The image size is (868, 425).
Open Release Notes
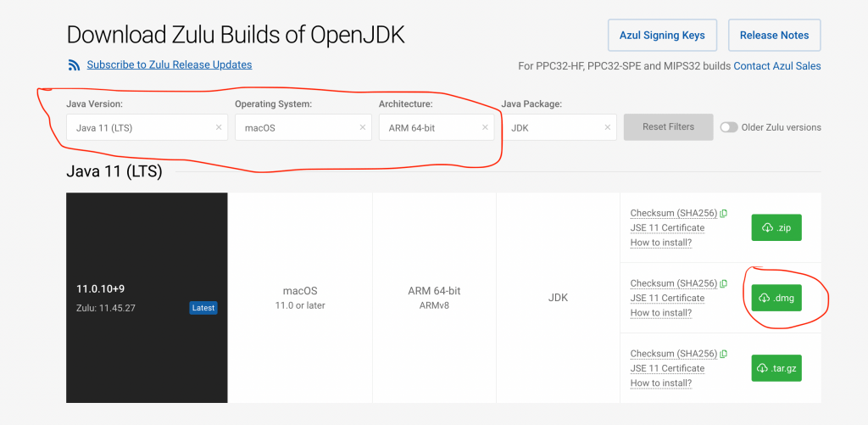coord(775,35)
